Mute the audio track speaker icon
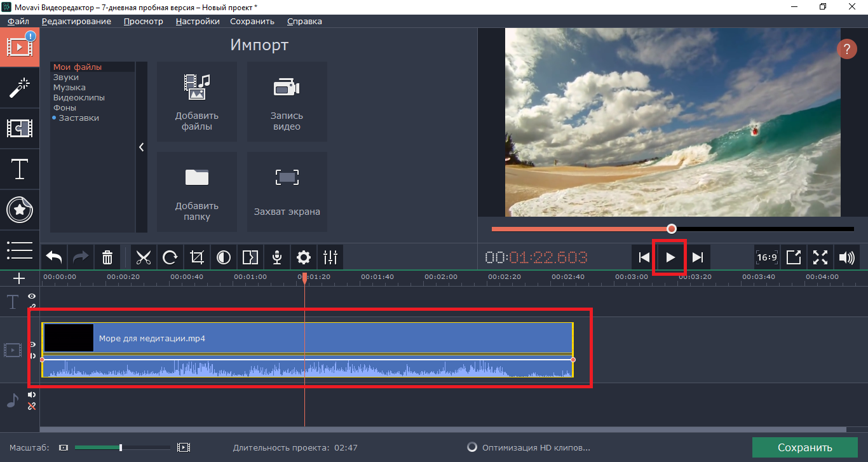The height and width of the screenshot is (462, 868). 32,395
